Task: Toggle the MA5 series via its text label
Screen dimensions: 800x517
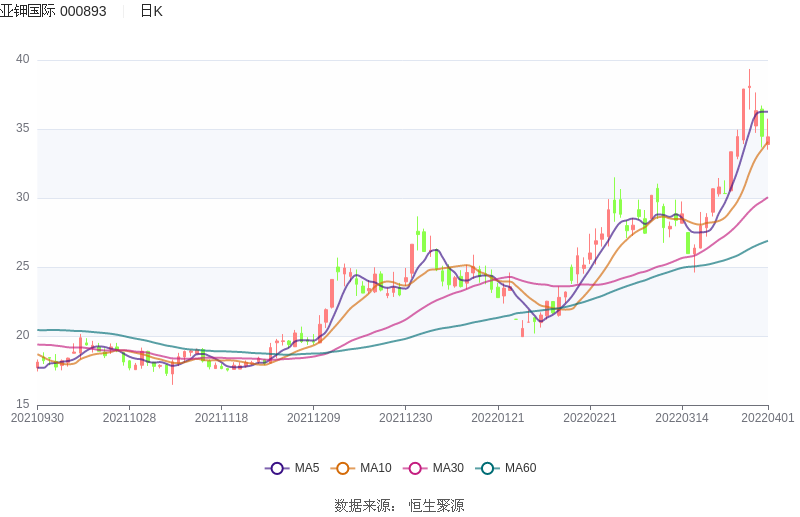Action: coord(307,468)
